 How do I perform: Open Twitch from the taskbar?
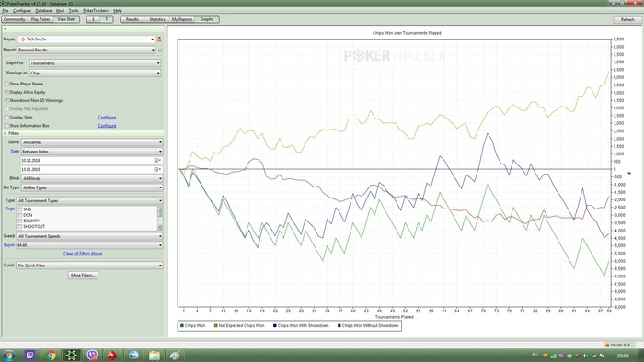coord(29,355)
